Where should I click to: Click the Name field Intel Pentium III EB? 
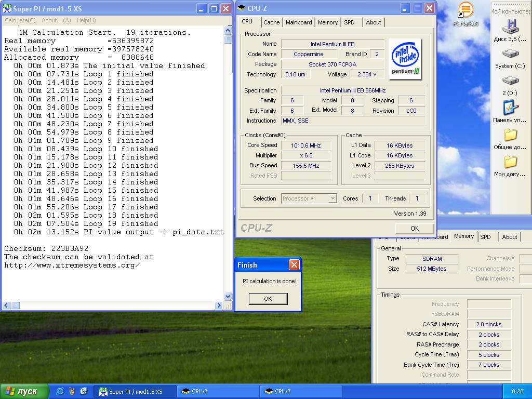click(x=332, y=44)
